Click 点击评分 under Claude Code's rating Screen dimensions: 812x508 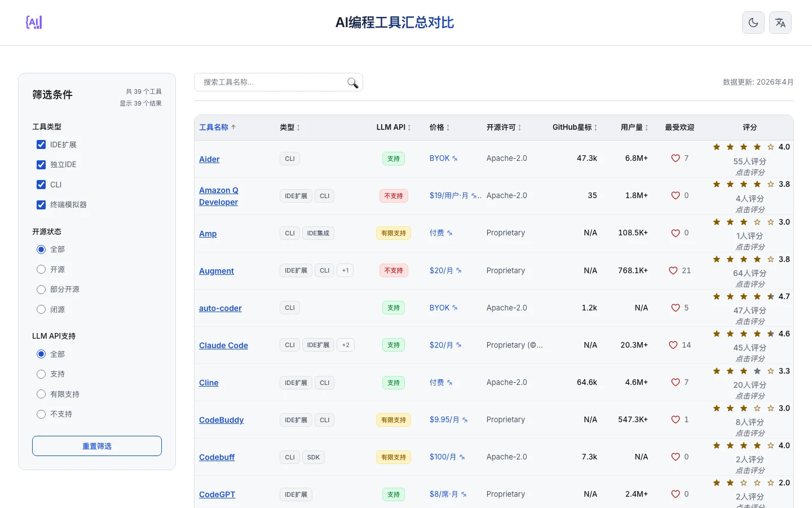click(x=750, y=359)
